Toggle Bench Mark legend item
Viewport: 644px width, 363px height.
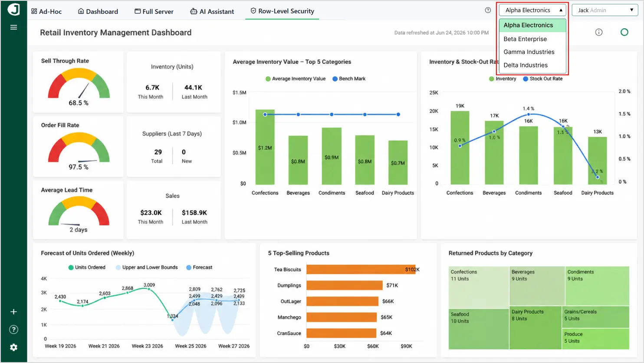point(349,79)
